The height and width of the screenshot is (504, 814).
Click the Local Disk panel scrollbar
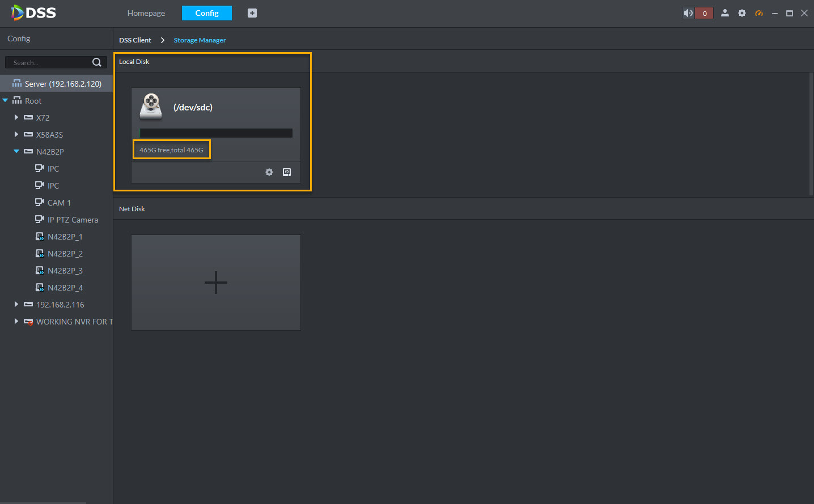point(811,134)
